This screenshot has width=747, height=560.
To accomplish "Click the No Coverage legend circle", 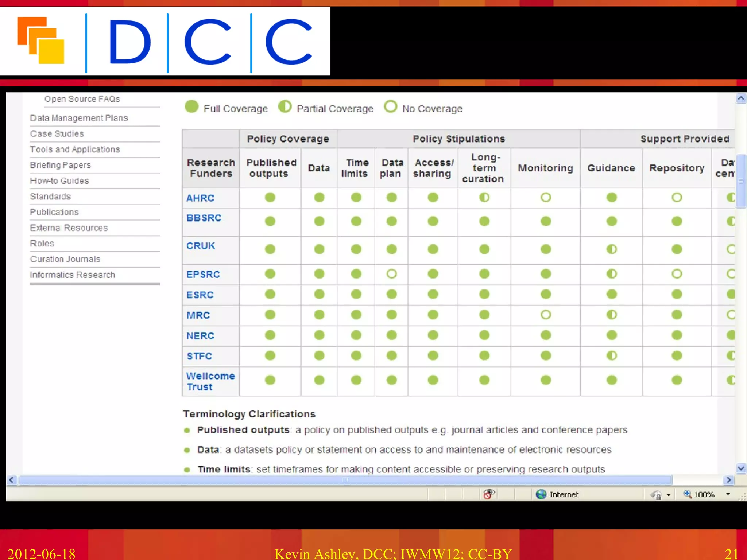I will 390,107.
